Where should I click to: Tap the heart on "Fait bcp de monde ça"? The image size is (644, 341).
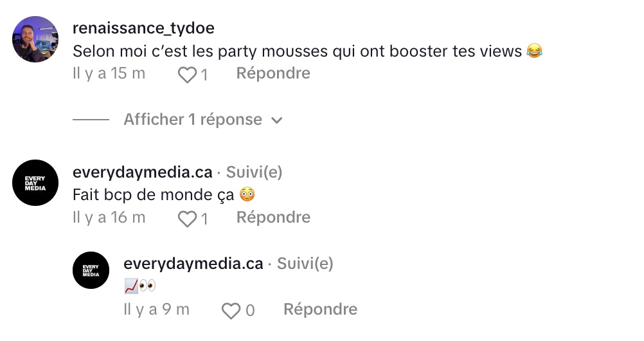[187, 219]
